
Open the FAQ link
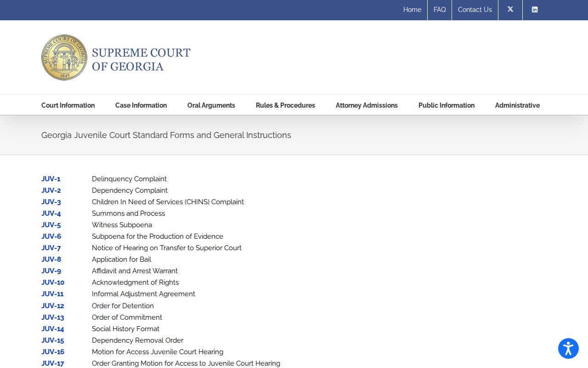(440, 10)
